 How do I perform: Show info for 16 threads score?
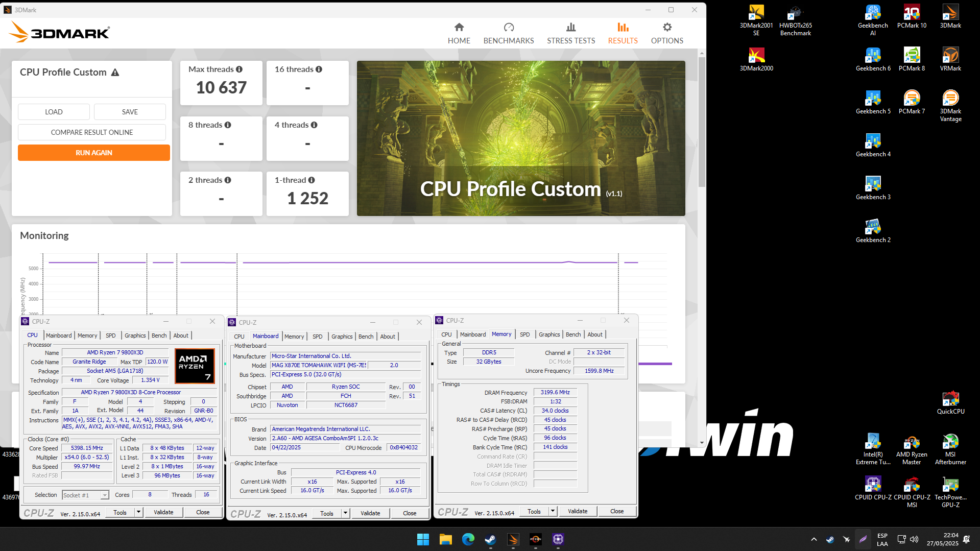click(319, 69)
